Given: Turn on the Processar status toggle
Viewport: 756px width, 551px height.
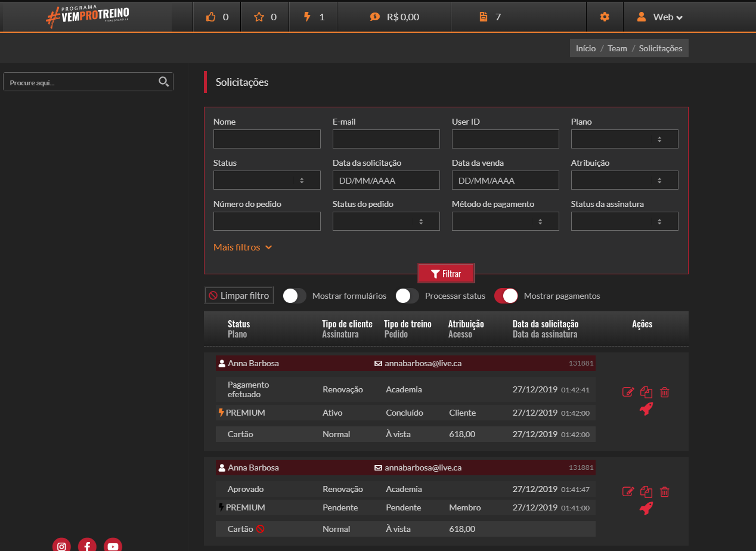Looking at the screenshot, I should coord(407,296).
